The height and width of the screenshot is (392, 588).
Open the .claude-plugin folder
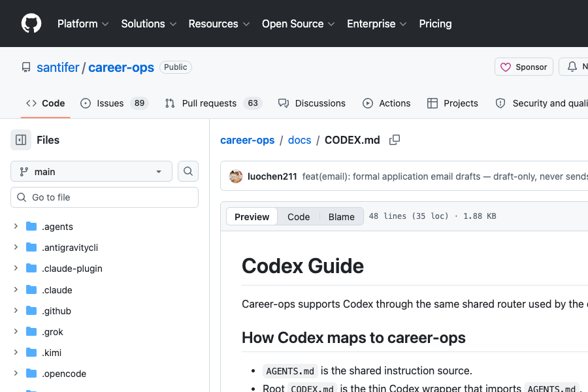pos(72,269)
